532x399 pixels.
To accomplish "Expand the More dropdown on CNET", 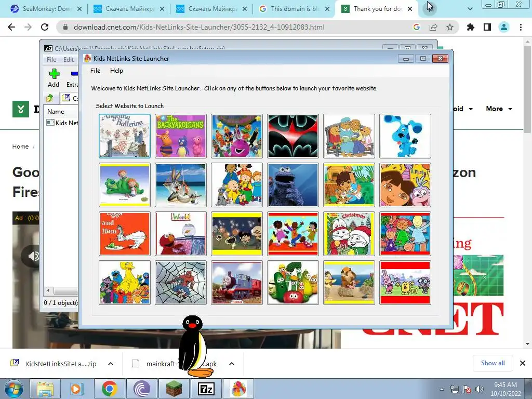I will pos(499,109).
